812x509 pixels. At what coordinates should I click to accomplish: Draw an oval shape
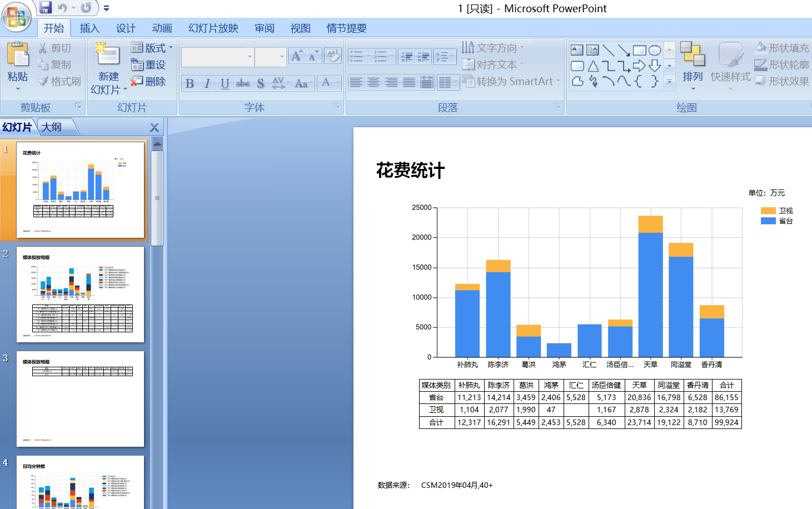(x=655, y=50)
